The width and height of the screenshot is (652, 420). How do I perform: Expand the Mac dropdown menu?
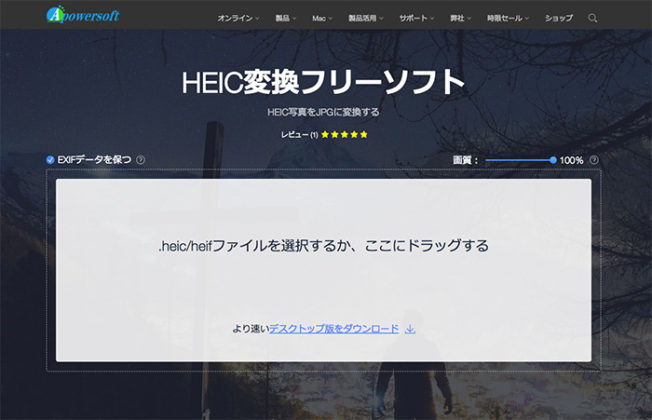pyautogui.click(x=322, y=18)
